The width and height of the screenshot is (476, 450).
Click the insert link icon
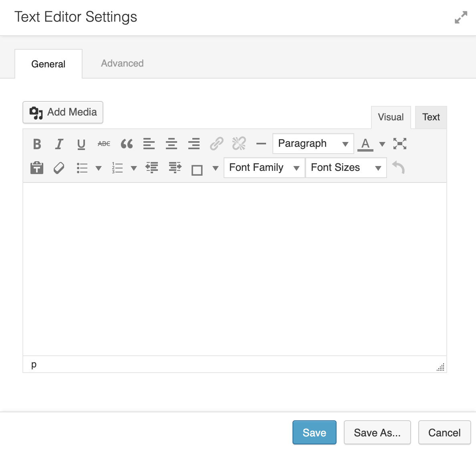[216, 144]
